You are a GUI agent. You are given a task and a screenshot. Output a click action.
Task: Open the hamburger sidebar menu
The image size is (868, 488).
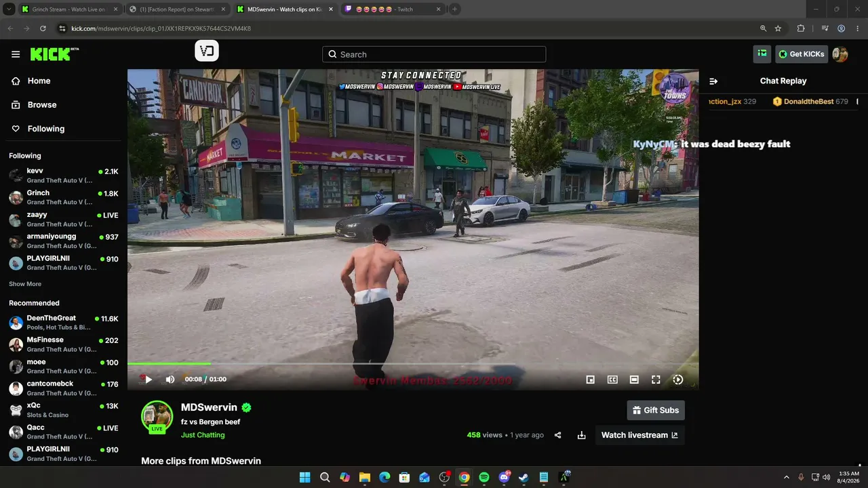tap(16, 54)
